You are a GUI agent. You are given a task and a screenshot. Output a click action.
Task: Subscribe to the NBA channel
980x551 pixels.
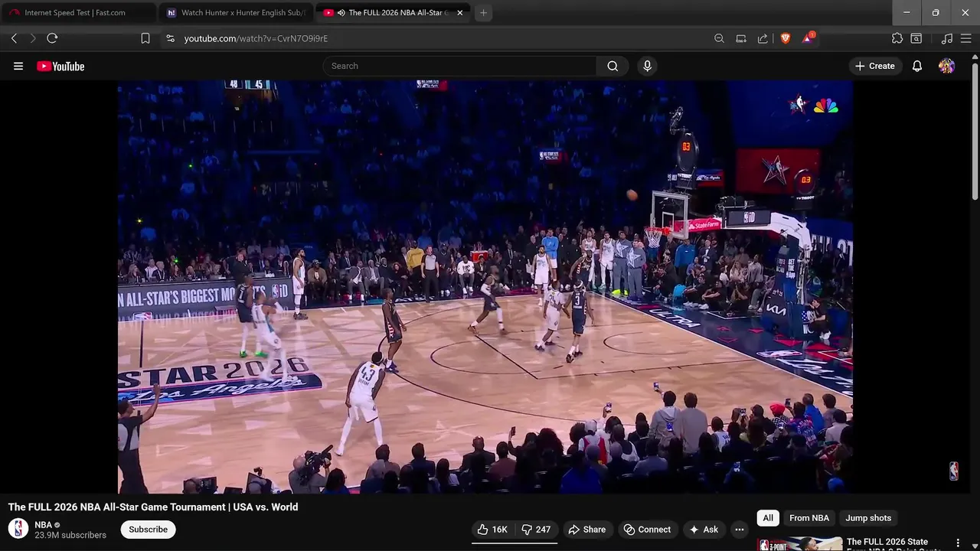coord(148,530)
